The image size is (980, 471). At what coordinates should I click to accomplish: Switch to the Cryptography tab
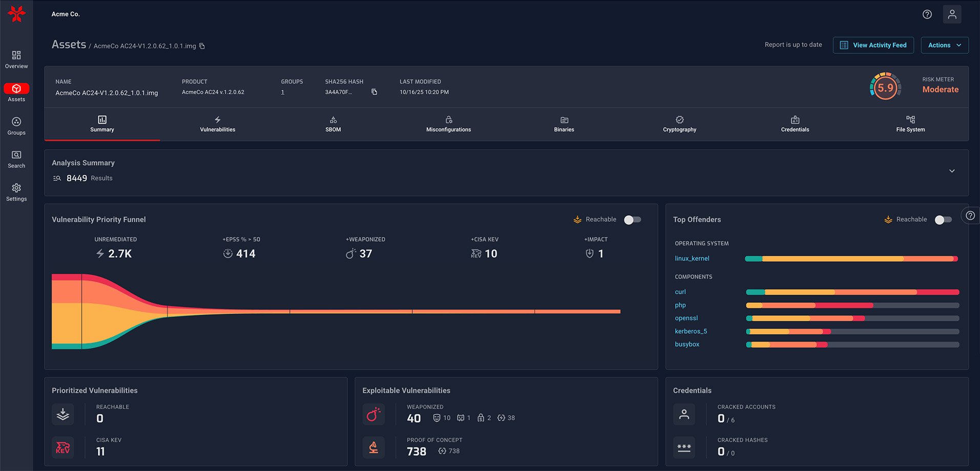[679, 124]
